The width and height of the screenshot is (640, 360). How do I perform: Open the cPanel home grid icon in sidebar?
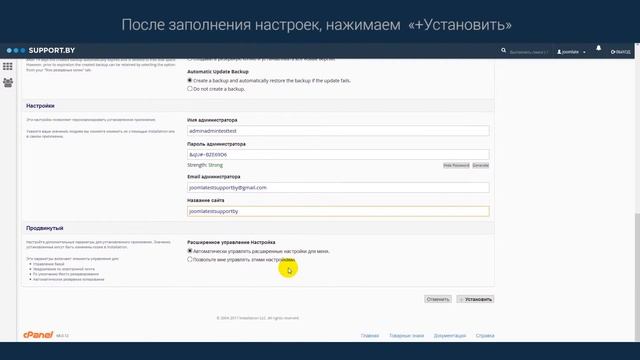click(8, 66)
